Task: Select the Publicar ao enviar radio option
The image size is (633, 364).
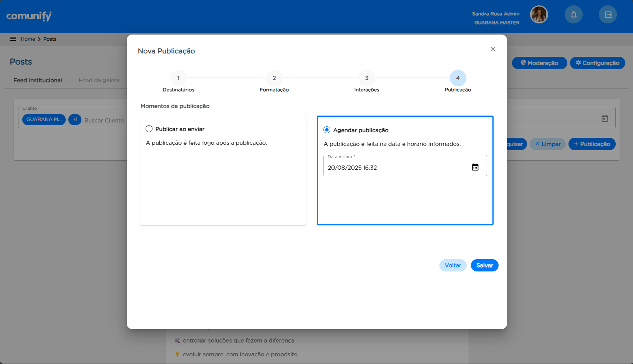Action: [149, 129]
